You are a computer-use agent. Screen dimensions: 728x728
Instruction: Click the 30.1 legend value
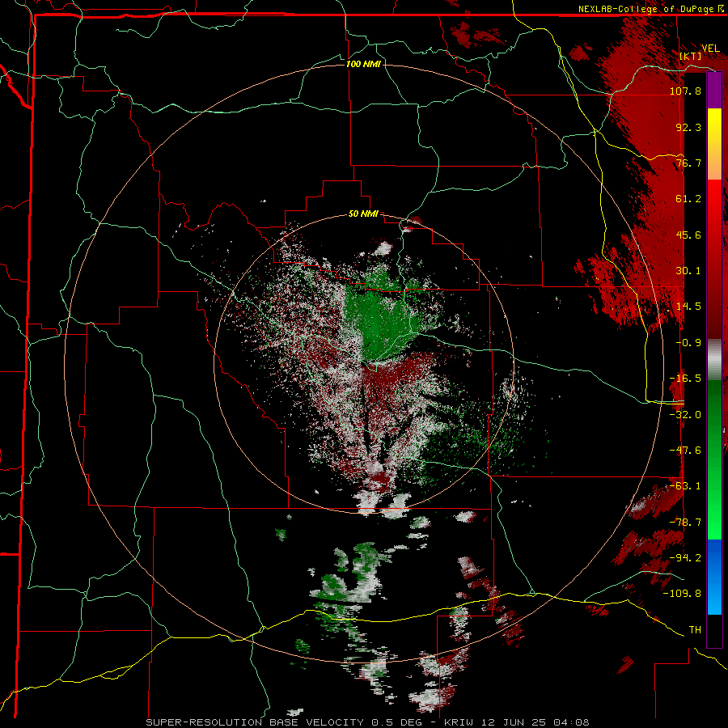point(688,271)
